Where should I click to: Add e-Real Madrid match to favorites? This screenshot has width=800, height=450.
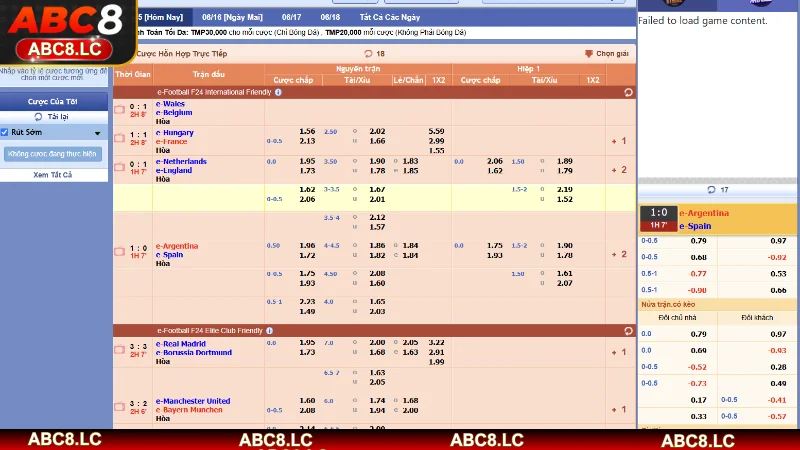click(119, 349)
